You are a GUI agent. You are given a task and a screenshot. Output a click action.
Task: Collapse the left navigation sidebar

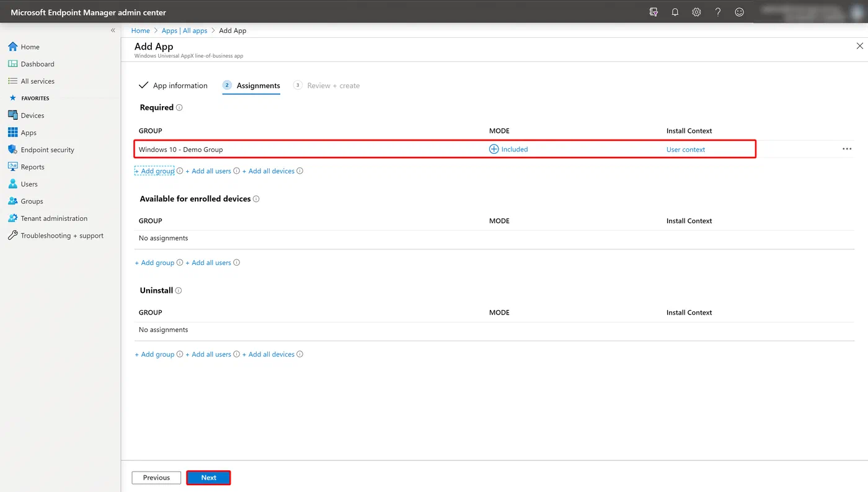click(x=113, y=30)
